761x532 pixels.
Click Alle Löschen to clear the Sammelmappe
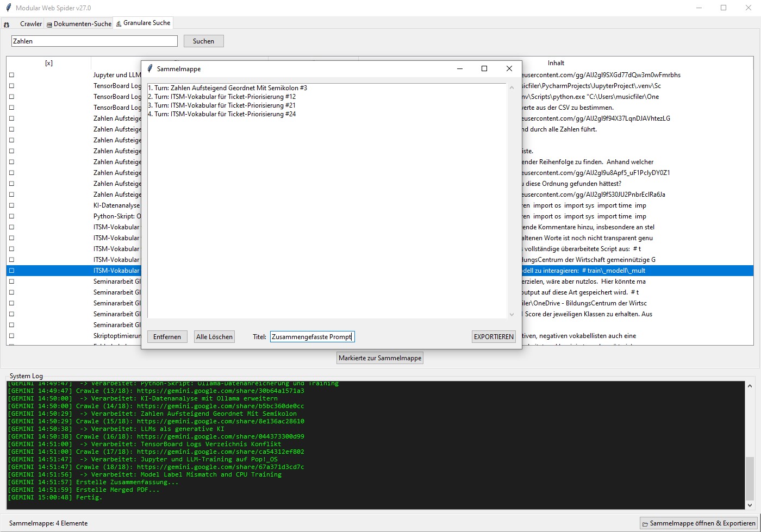(214, 336)
